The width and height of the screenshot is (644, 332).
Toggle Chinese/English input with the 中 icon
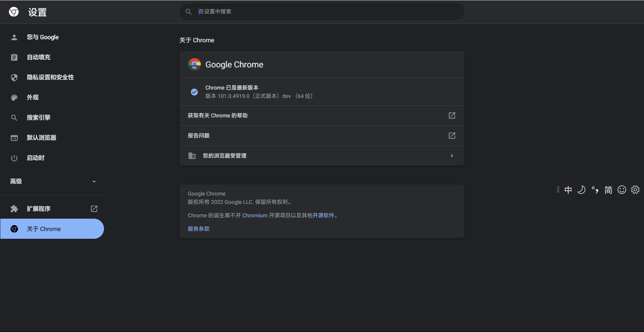pos(568,190)
